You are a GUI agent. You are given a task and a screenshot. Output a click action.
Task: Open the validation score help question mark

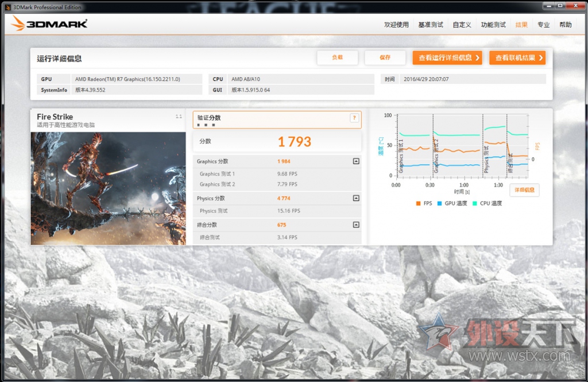coord(354,118)
